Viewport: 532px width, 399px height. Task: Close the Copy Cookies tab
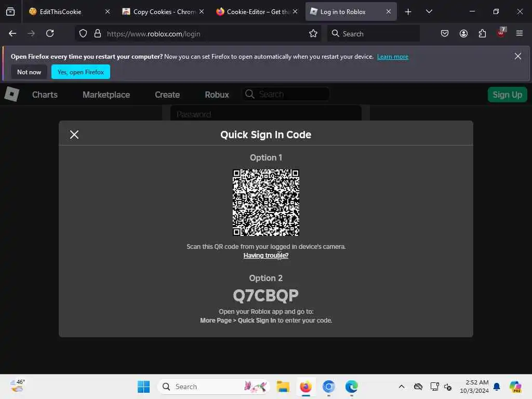(x=202, y=11)
